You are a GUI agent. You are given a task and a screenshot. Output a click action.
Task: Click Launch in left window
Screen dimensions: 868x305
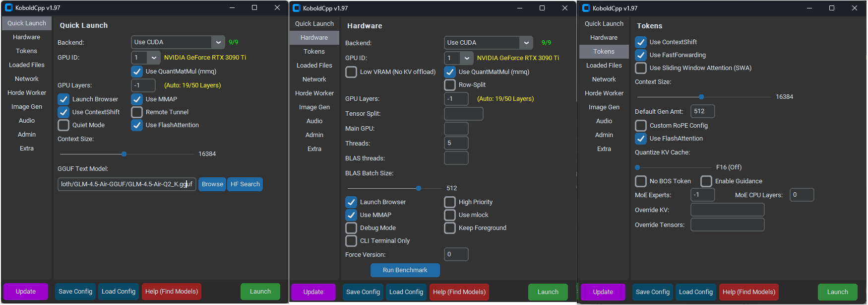pos(260,292)
